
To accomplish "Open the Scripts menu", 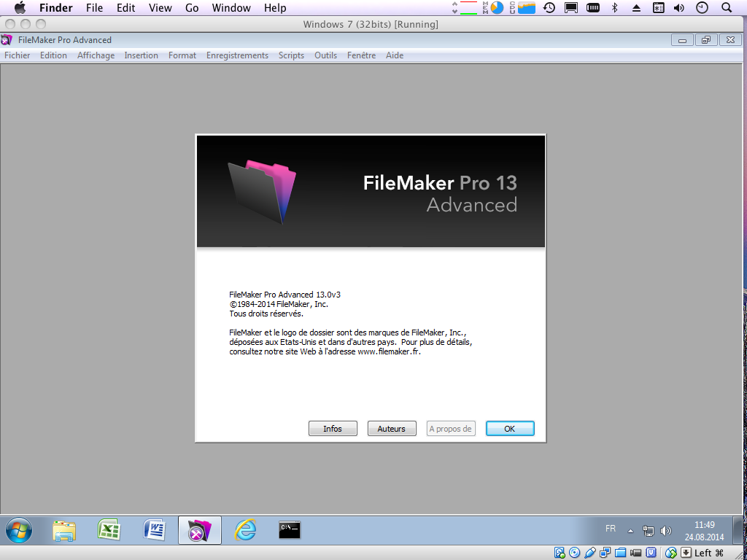I will click(291, 55).
